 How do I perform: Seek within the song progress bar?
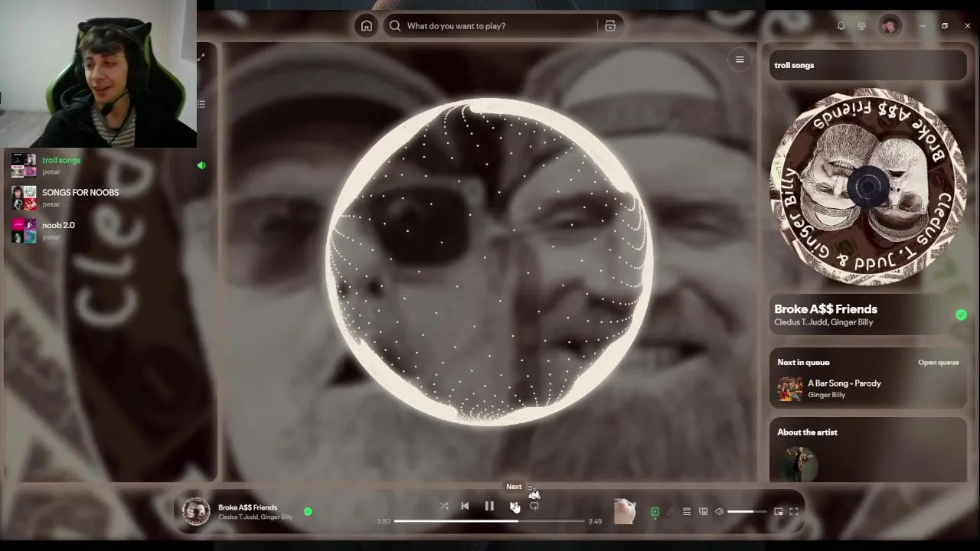point(489,521)
